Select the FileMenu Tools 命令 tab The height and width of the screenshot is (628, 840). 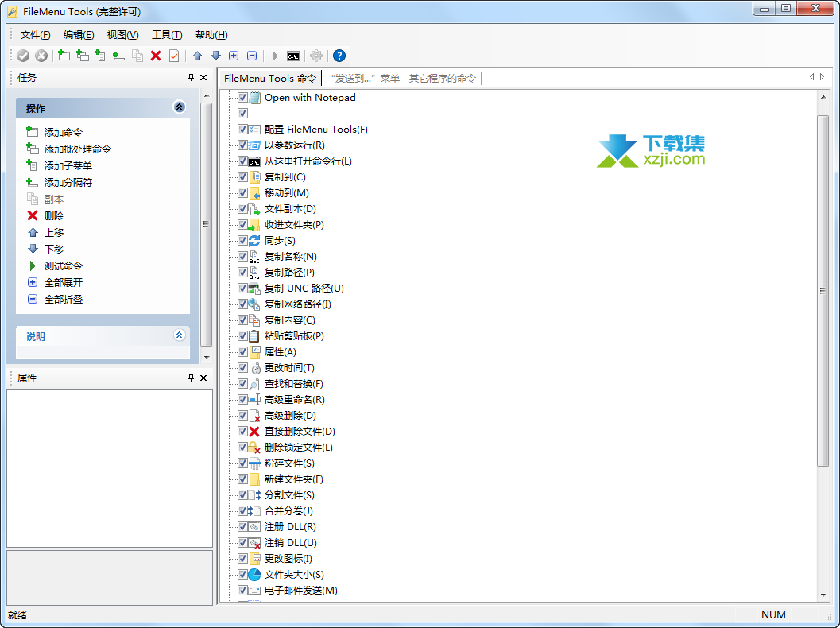[270, 78]
